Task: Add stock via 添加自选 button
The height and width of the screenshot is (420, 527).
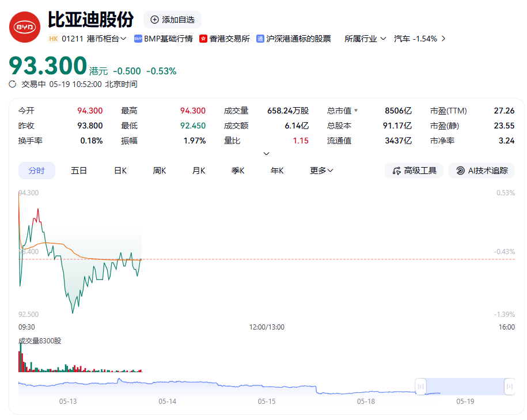Action: [x=172, y=20]
